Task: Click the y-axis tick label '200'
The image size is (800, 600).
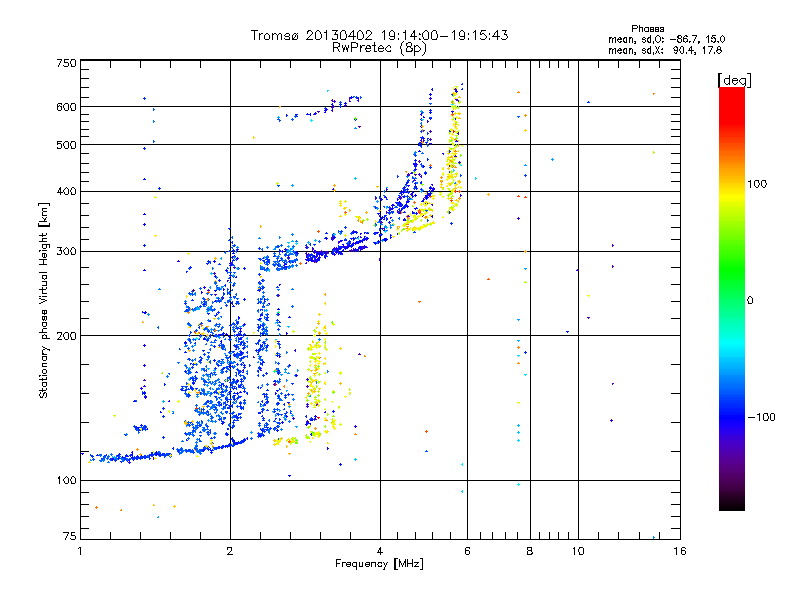Action: pyautogui.click(x=66, y=336)
